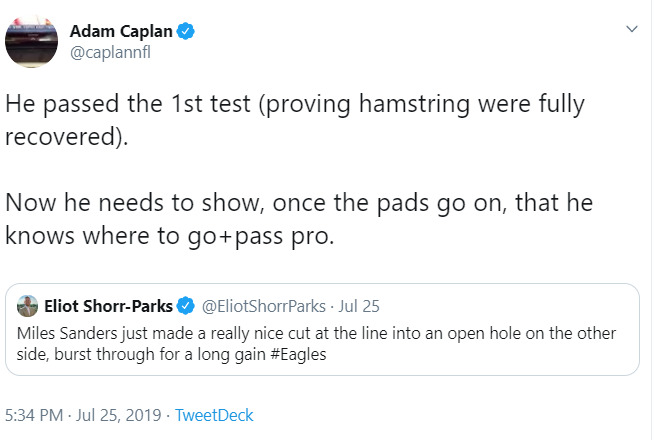Click 'burst through for a long gain' text
The image size is (659, 440).
tap(160, 354)
